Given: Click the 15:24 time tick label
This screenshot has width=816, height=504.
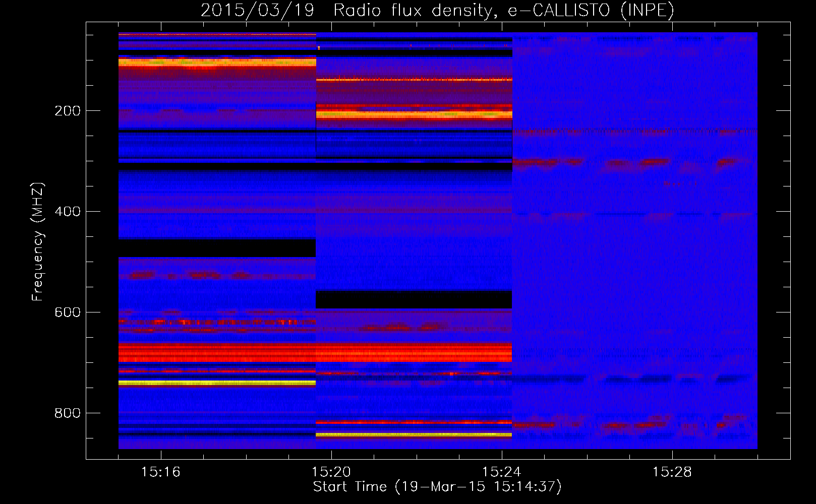Looking at the screenshot, I should tap(502, 472).
